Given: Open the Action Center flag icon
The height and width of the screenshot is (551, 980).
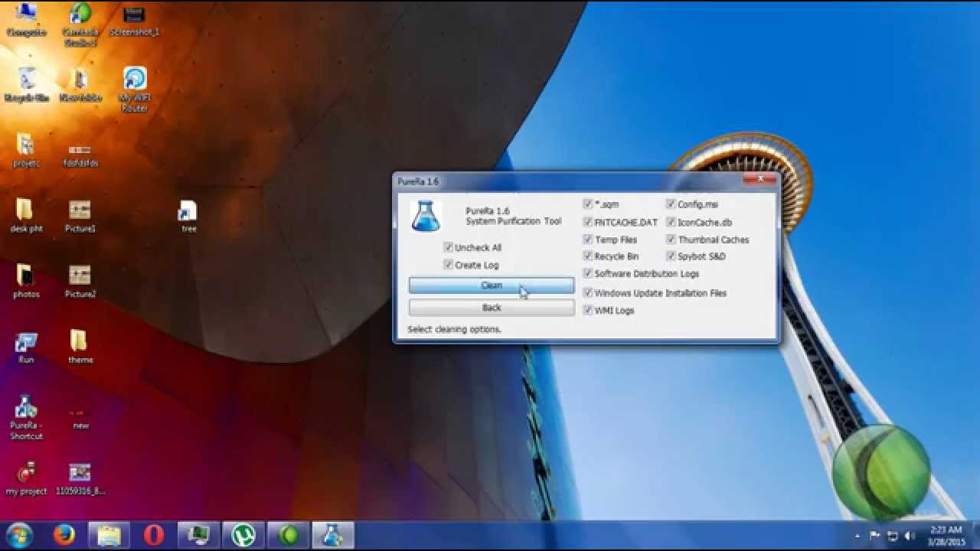Looking at the screenshot, I should 875,536.
